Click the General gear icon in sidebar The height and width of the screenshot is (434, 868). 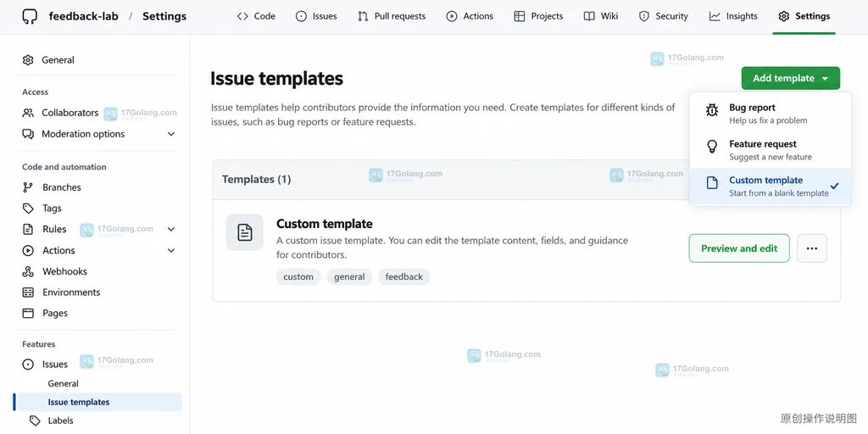click(28, 60)
